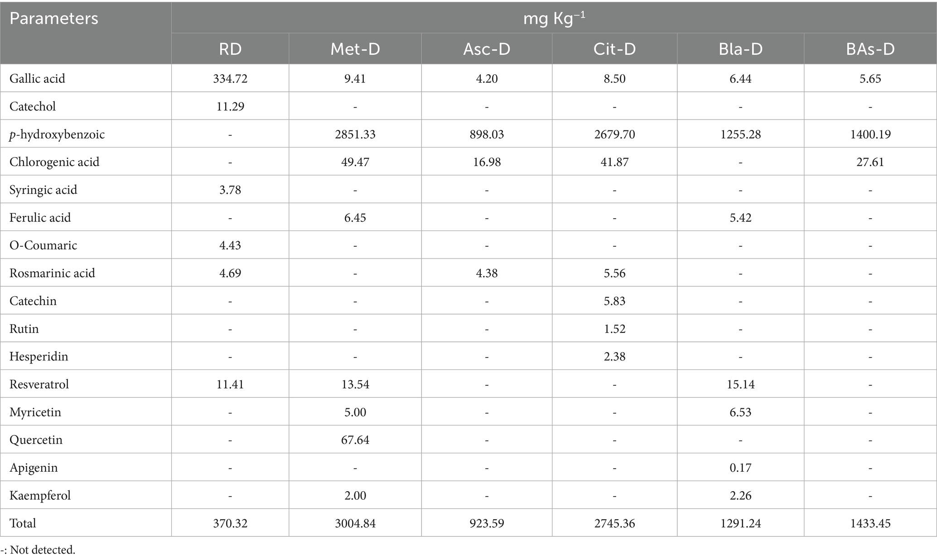Viewport: 937px width, 560px height.
Task: Select the Gallic acid row label
Action: (37, 78)
